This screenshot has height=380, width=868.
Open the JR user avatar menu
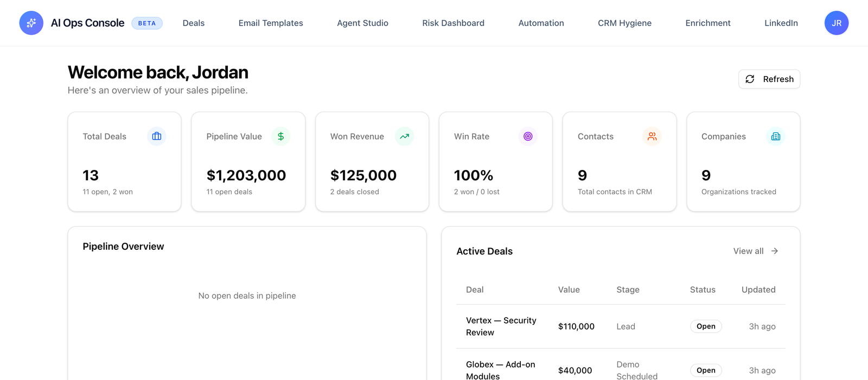pyautogui.click(x=837, y=23)
